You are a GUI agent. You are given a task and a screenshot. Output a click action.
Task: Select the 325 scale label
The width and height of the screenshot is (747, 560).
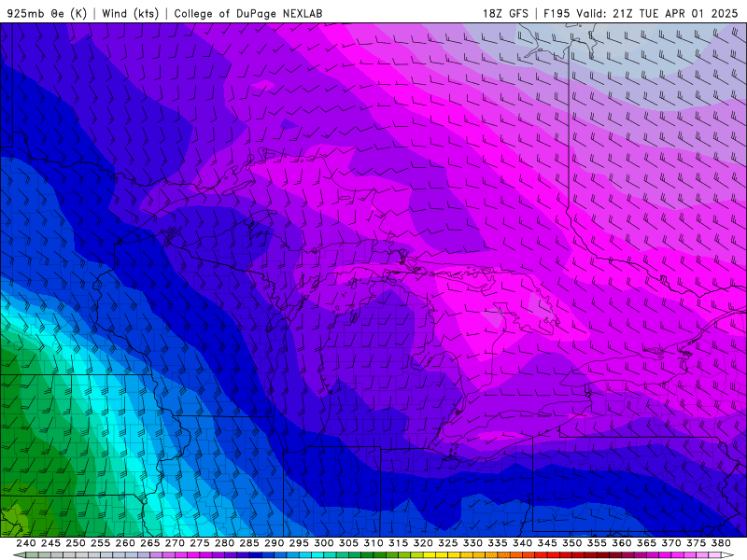pyautogui.click(x=448, y=543)
